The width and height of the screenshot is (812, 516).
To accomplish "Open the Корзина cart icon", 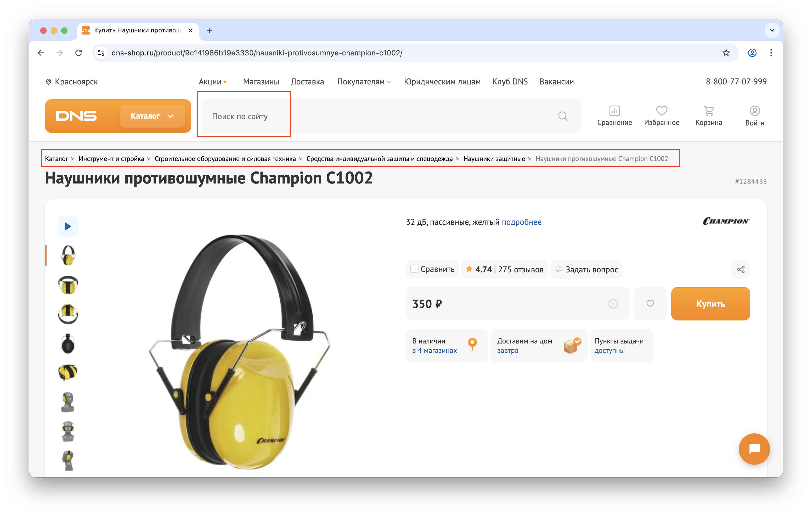I will coord(708,111).
